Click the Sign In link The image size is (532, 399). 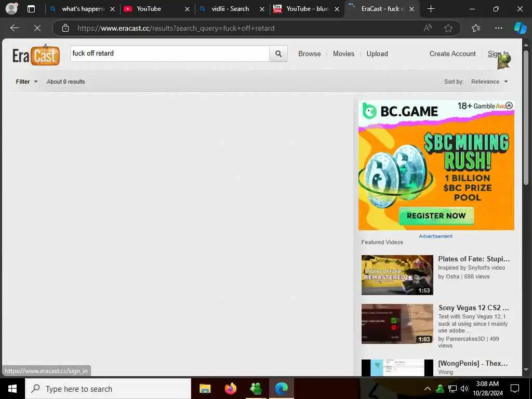(x=498, y=54)
